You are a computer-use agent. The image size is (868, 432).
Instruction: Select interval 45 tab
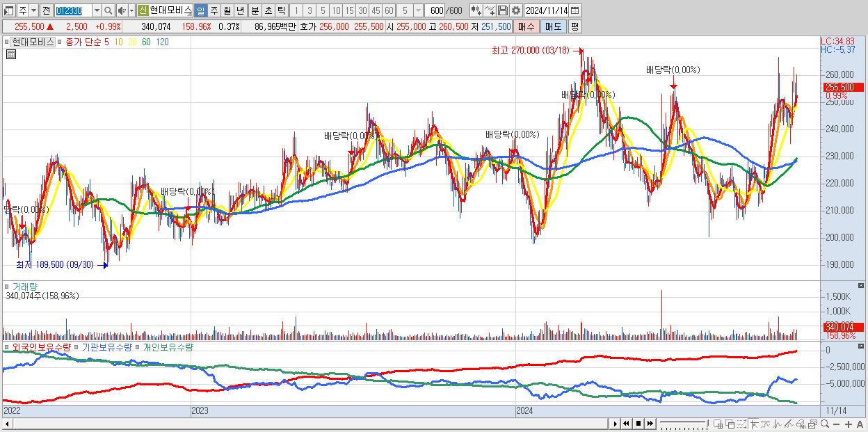point(376,10)
